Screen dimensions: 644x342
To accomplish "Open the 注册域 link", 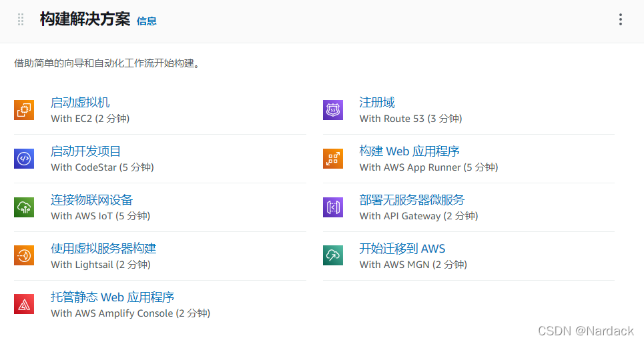I will click(x=377, y=103).
